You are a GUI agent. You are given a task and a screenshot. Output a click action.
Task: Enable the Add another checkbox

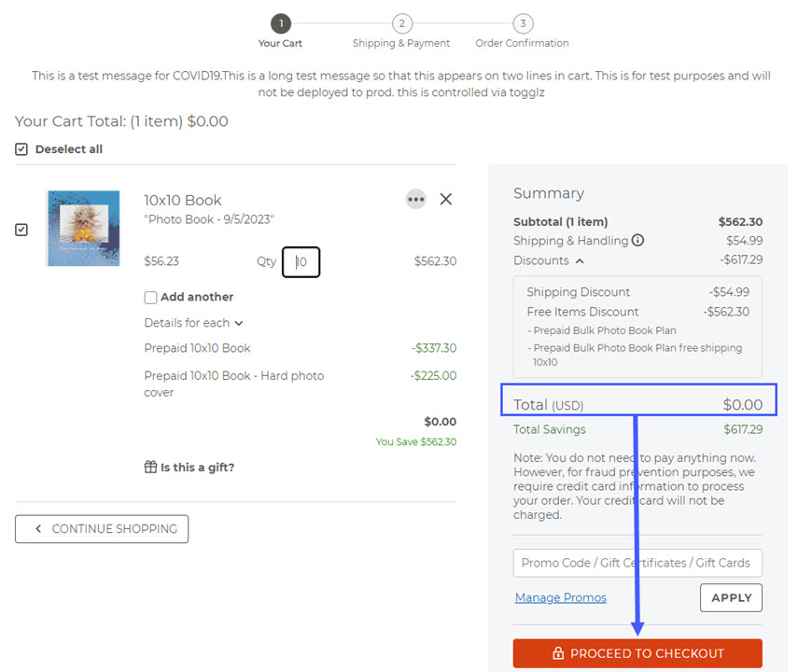point(150,298)
